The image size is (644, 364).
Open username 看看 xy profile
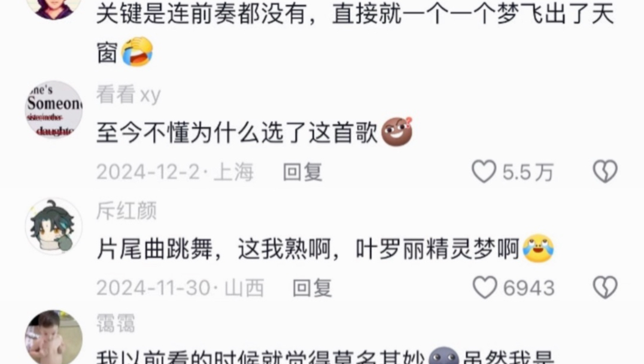[128, 95]
